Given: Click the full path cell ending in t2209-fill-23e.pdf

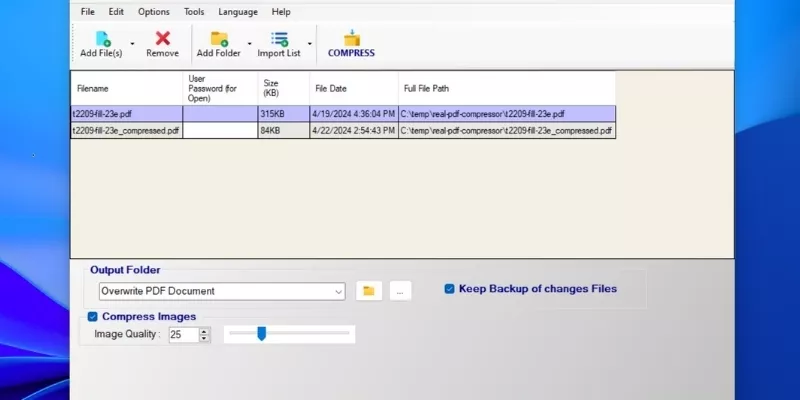Looking at the screenshot, I should click(507, 114).
